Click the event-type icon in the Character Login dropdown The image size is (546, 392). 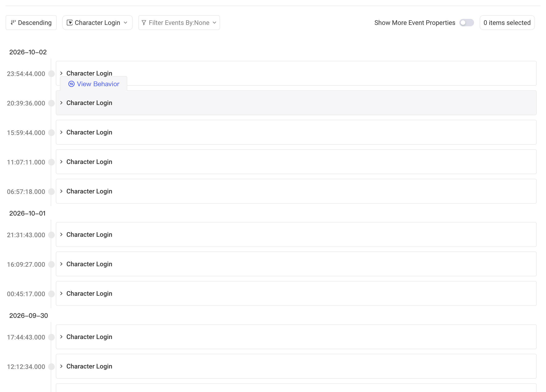(70, 23)
